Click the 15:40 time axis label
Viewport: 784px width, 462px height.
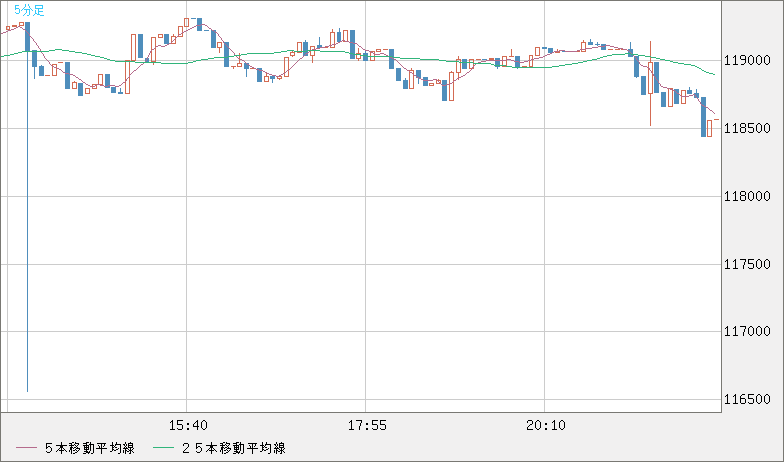point(188,426)
